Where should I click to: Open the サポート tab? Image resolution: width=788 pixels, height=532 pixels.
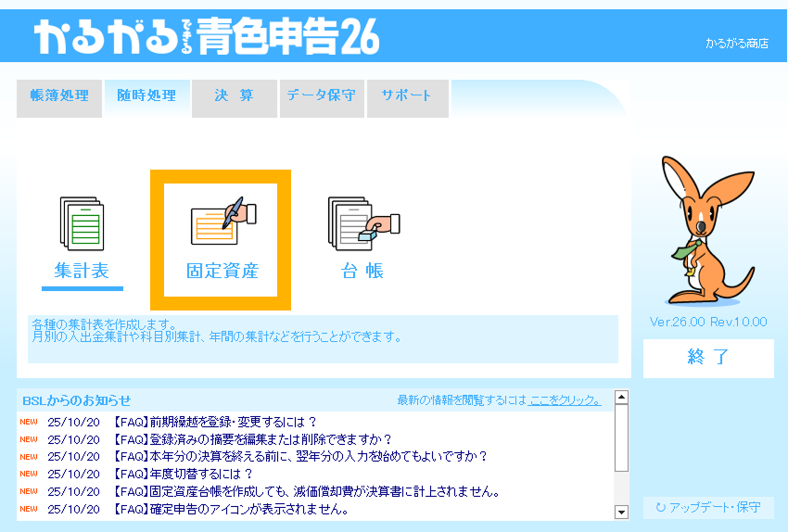[x=406, y=96]
